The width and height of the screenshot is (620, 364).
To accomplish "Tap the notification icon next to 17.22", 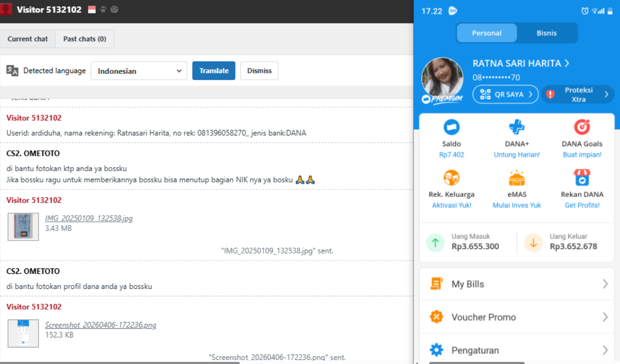I will 453,11.
